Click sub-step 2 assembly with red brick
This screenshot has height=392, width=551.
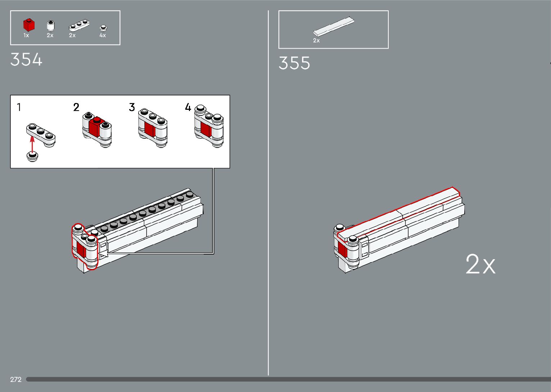click(x=97, y=129)
